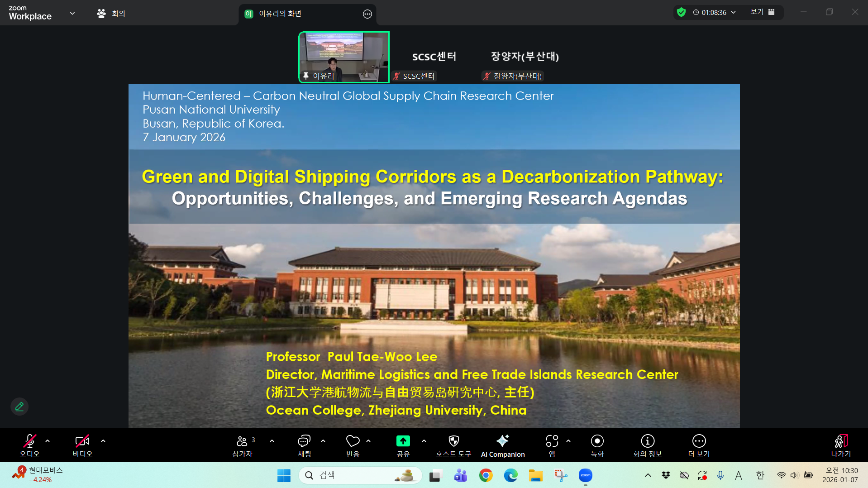Screen dimensions: 868x488
Task: Open the More options button
Action: (x=699, y=441)
